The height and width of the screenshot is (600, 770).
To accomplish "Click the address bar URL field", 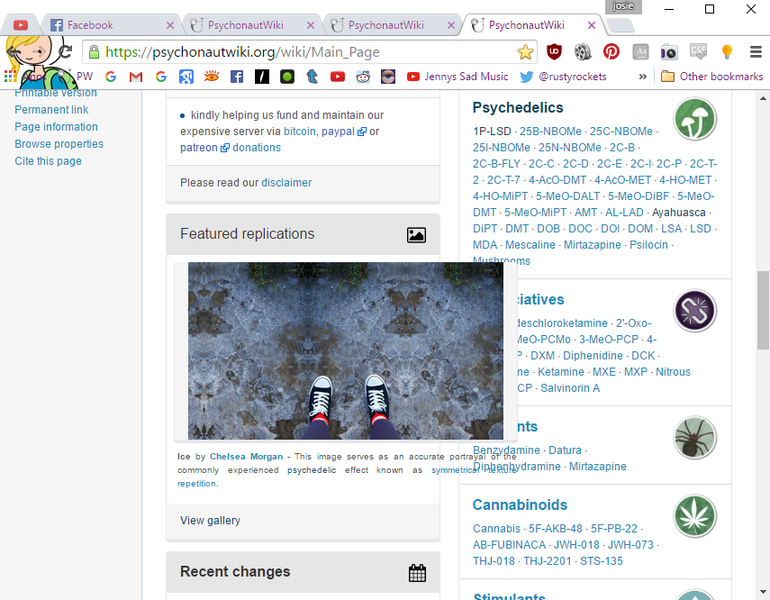I will (308, 52).
